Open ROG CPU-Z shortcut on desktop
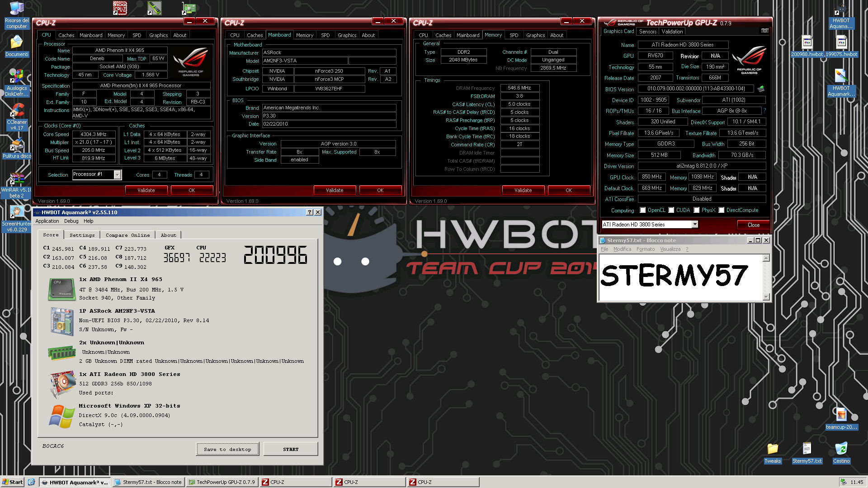The image size is (868, 488). pyautogui.click(x=120, y=8)
